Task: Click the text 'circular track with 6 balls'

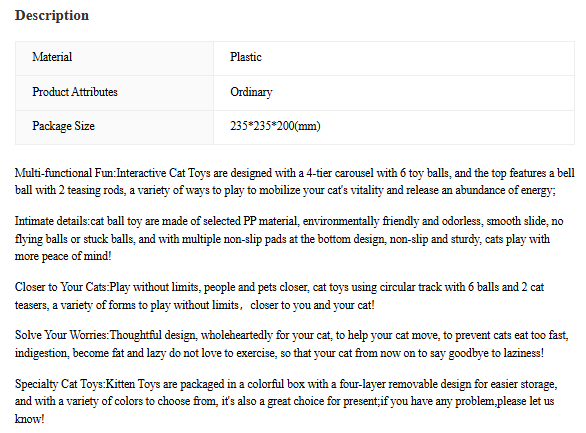Action: point(439,287)
